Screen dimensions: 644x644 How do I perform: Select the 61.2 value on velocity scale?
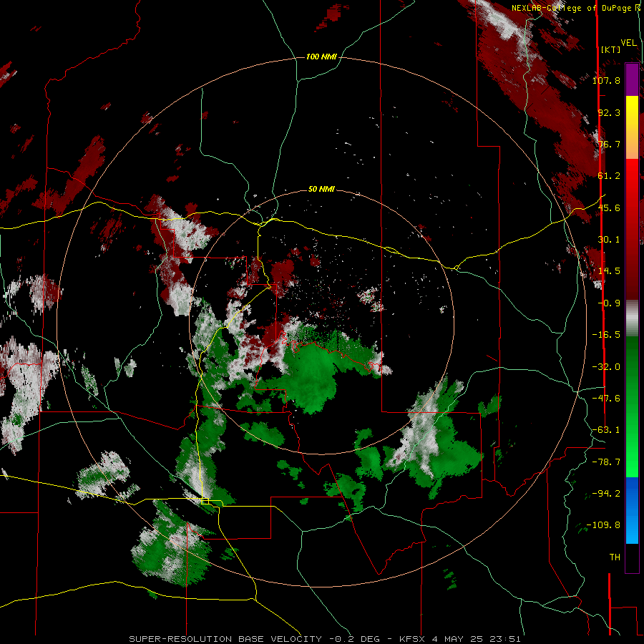click(x=609, y=176)
